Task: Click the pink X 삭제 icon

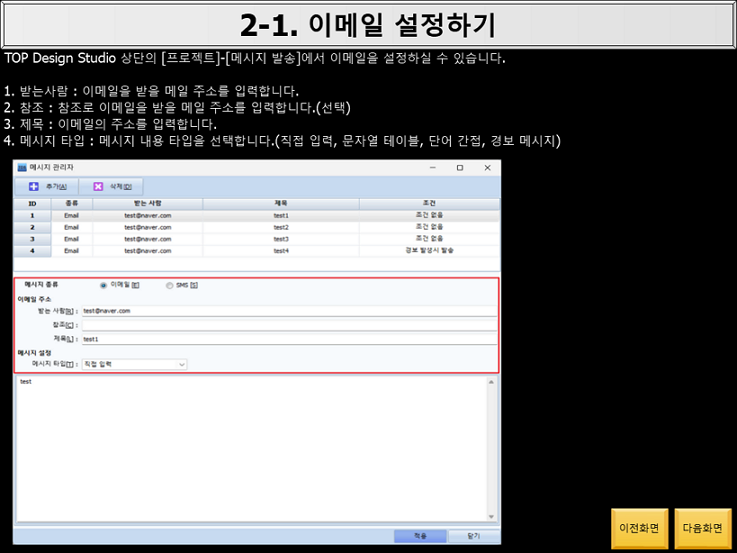Action: [98, 187]
